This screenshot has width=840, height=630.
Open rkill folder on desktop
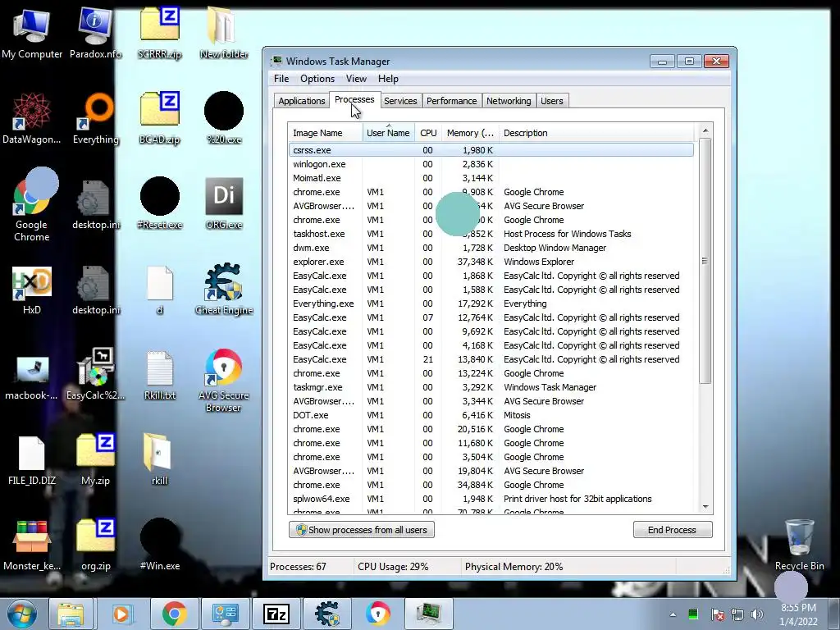tap(160, 459)
